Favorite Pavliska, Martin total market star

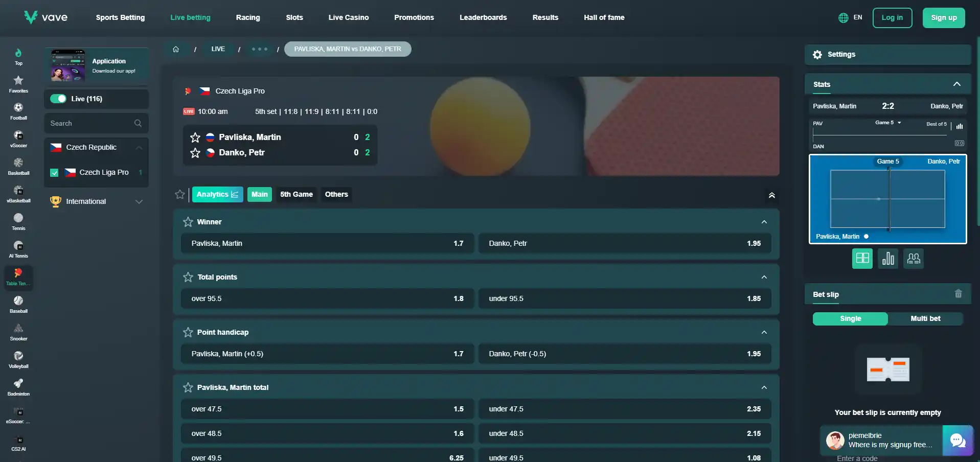pyautogui.click(x=188, y=387)
